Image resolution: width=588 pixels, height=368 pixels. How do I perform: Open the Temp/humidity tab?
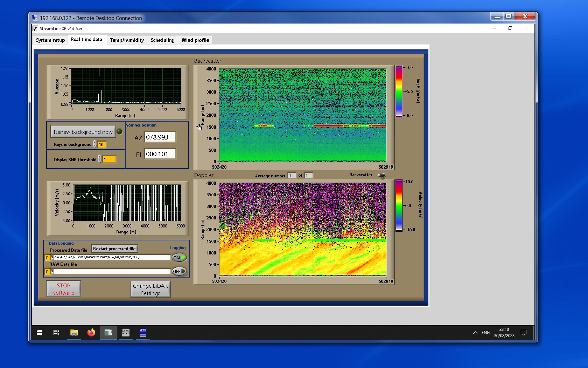[x=127, y=40]
